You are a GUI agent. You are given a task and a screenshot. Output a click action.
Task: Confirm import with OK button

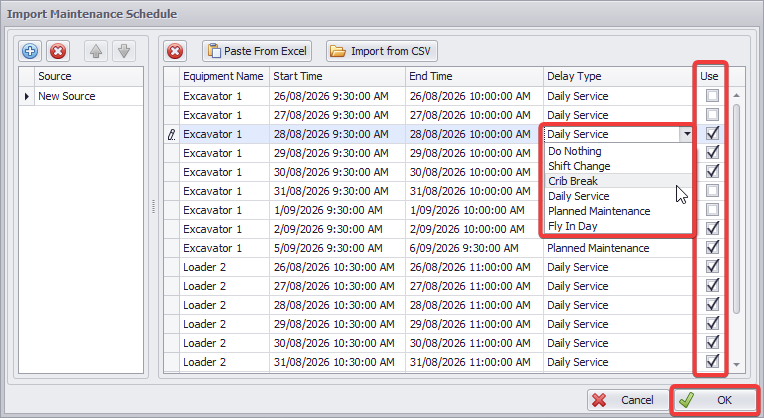tap(714, 400)
